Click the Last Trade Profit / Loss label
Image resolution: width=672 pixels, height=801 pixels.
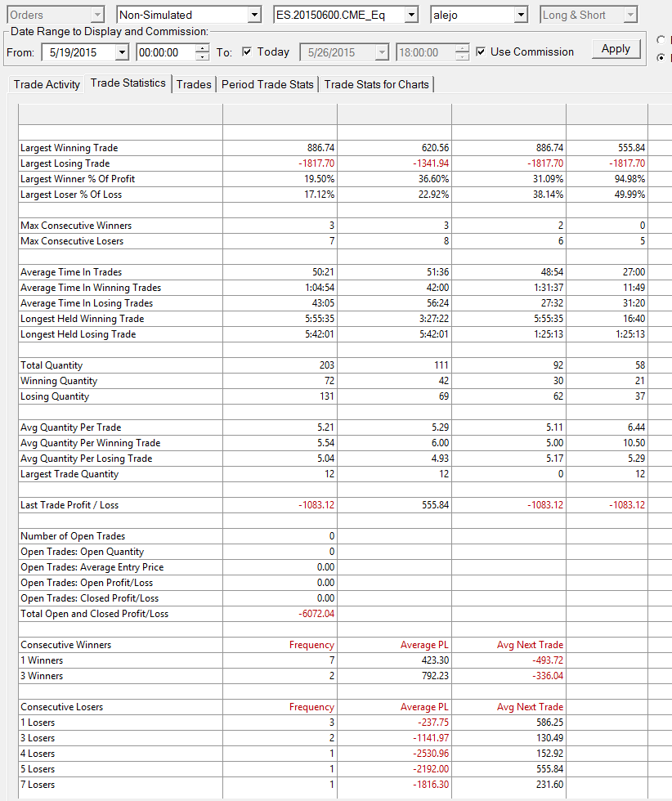[69, 505]
